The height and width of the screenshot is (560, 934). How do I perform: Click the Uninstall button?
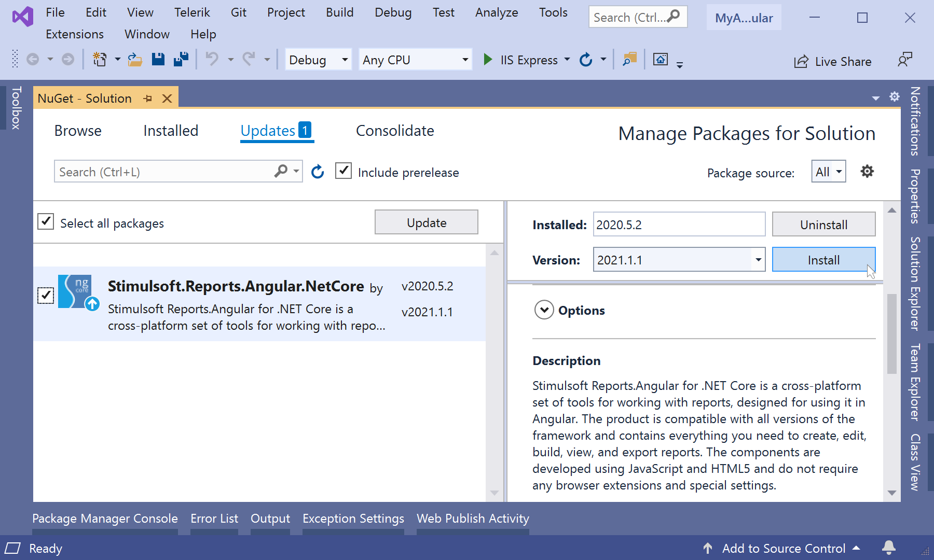tap(823, 225)
